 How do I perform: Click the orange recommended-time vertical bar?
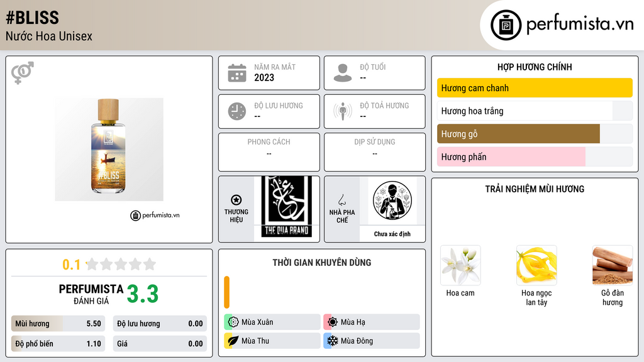point(226,292)
